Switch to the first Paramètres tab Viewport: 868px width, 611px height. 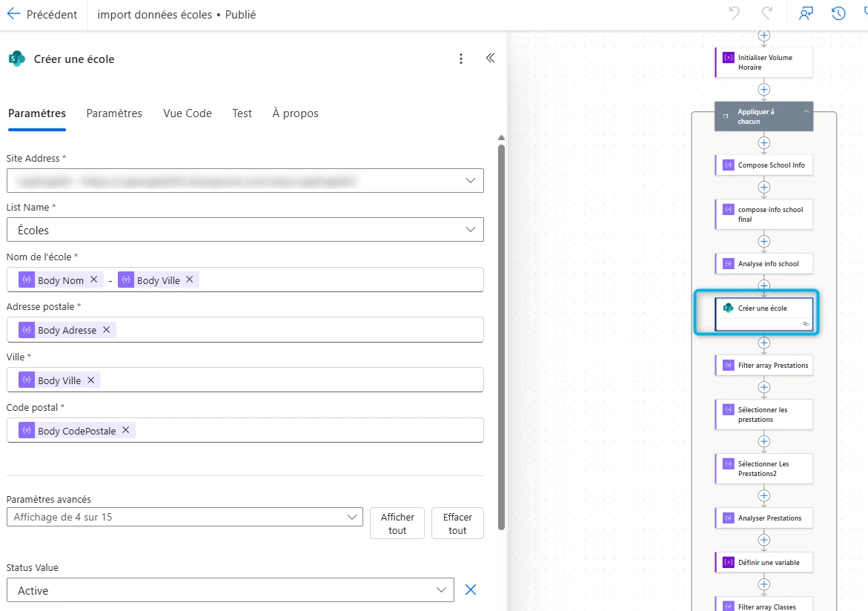click(37, 113)
